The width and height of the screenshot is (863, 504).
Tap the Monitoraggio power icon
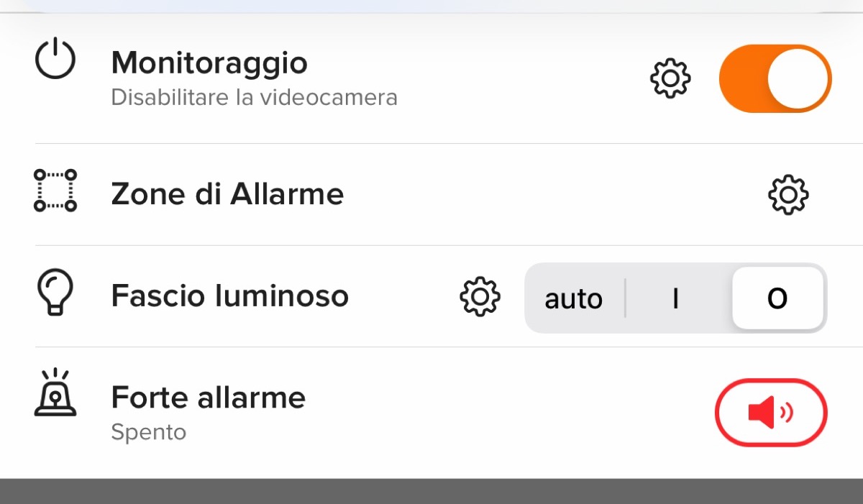(x=55, y=60)
